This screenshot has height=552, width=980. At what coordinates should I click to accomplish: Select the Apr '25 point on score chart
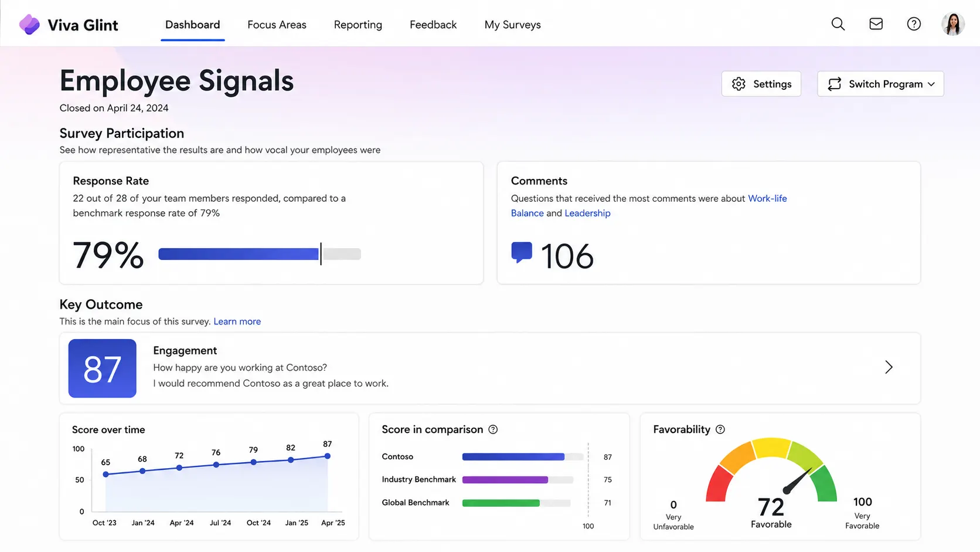328,456
